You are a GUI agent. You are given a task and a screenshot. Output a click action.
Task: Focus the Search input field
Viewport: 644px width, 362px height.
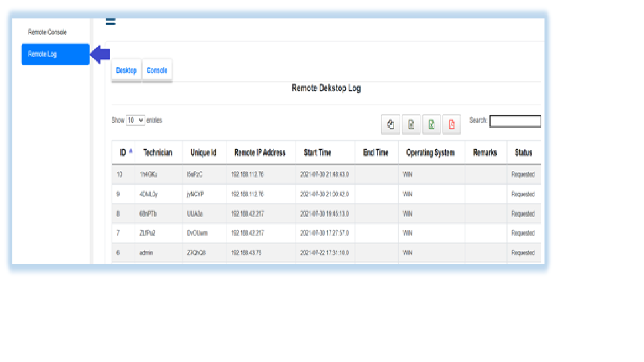click(x=515, y=121)
